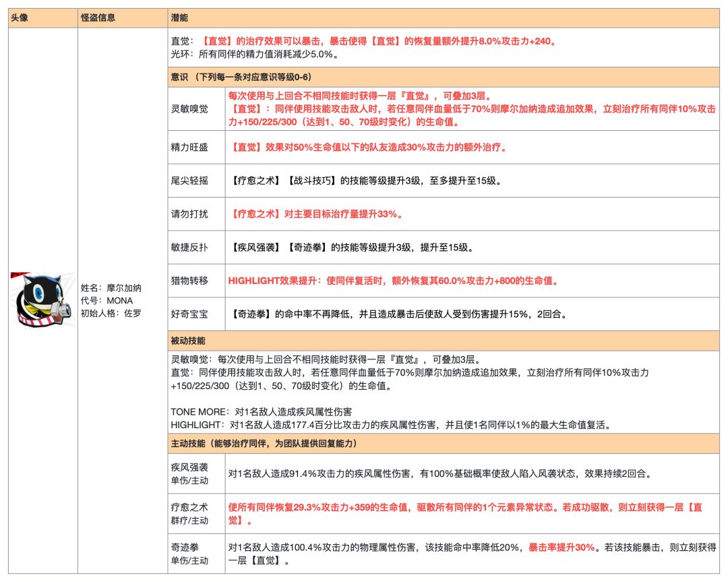
Task: Click the red 灵敏嗅觉 stacking description in 意识
Action: tap(472, 109)
